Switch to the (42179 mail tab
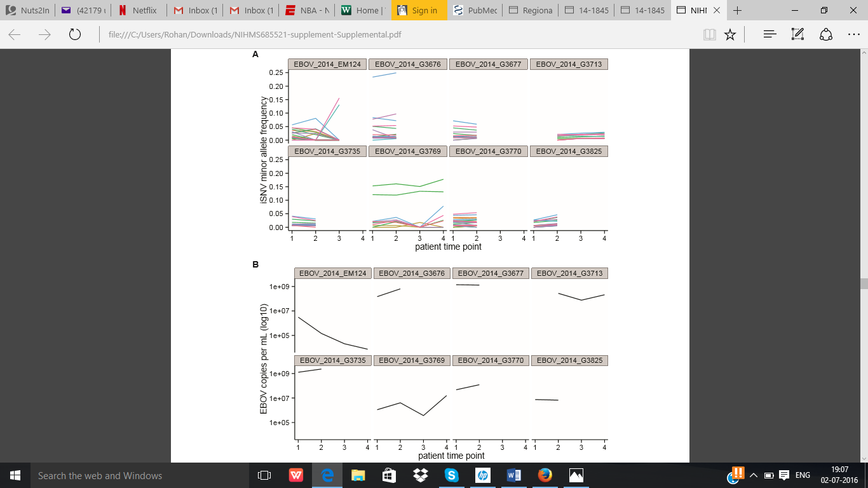868x488 pixels. click(83, 10)
